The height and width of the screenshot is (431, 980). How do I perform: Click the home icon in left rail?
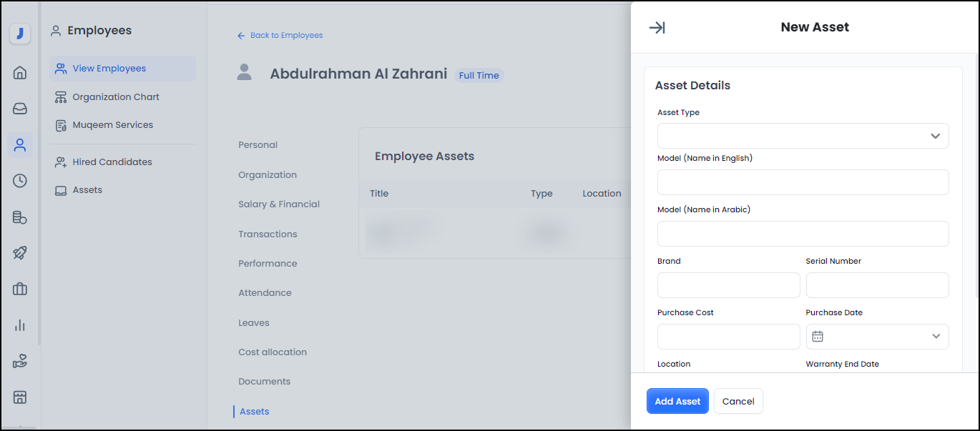click(x=20, y=72)
